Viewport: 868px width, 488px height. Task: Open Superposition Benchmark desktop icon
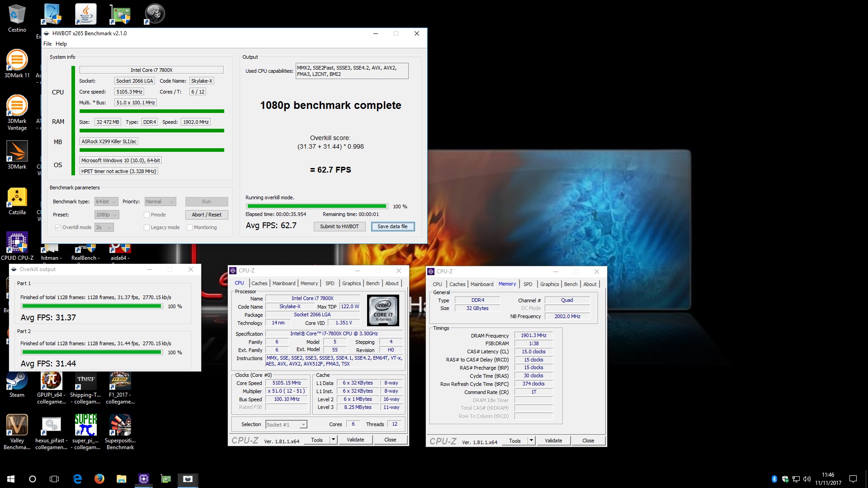pyautogui.click(x=120, y=432)
